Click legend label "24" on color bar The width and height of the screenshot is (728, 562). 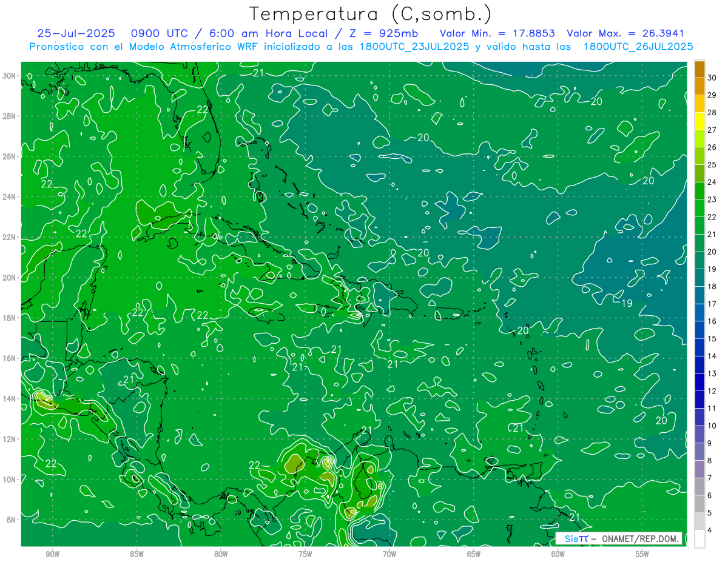[x=712, y=182]
